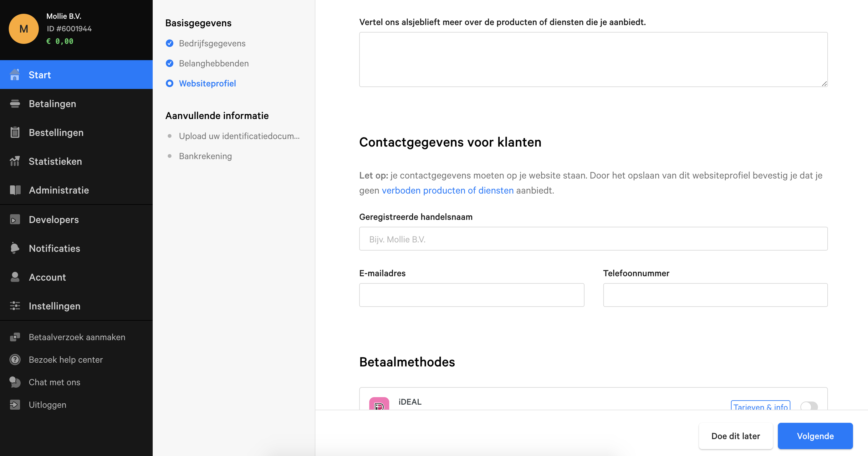The image size is (868, 456).
Task: Open Betalingen in the sidebar
Action: click(x=76, y=104)
